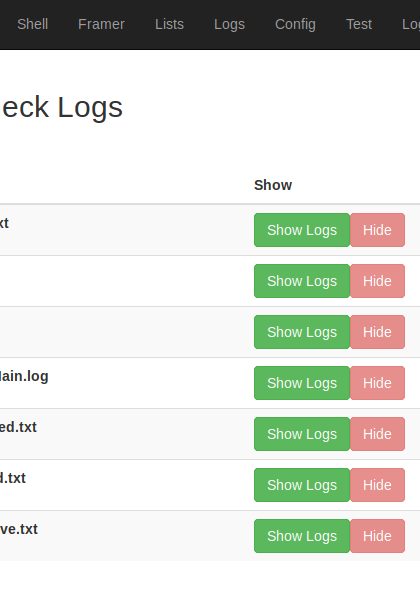
Task: Show Logs for the row ending in d.txt
Action: point(302,485)
